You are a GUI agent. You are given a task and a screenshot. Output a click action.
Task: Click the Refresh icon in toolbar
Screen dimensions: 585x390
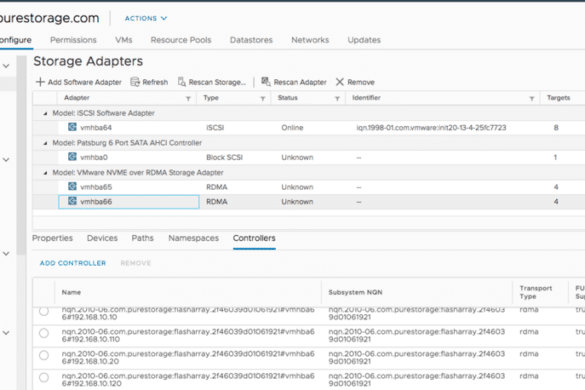coord(135,82)
